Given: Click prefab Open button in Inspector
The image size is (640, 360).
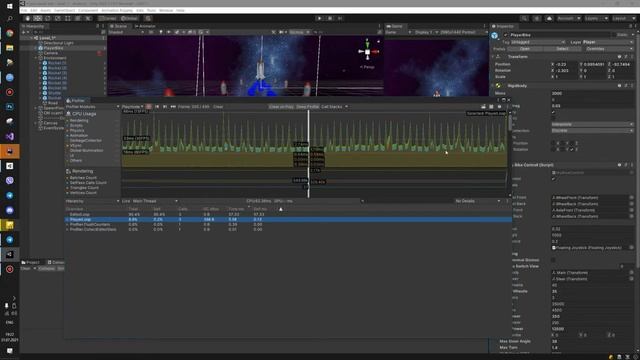Looking at the screenshot, I should [x=524, y=49].
